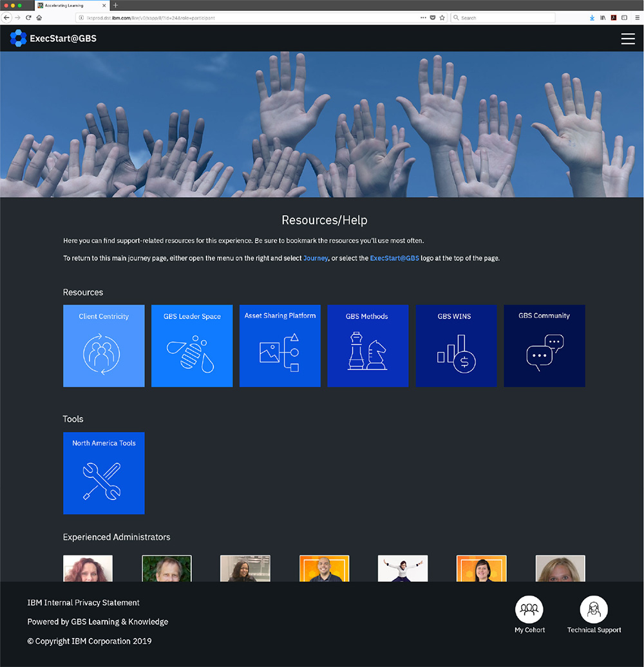The width and height of the screenshot is (644, 667).
Task: Open the North America Tools tile
Action: click(x=104, y=473)
